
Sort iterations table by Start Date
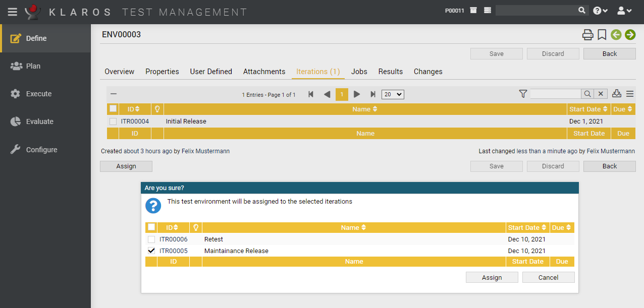[588, 109]
